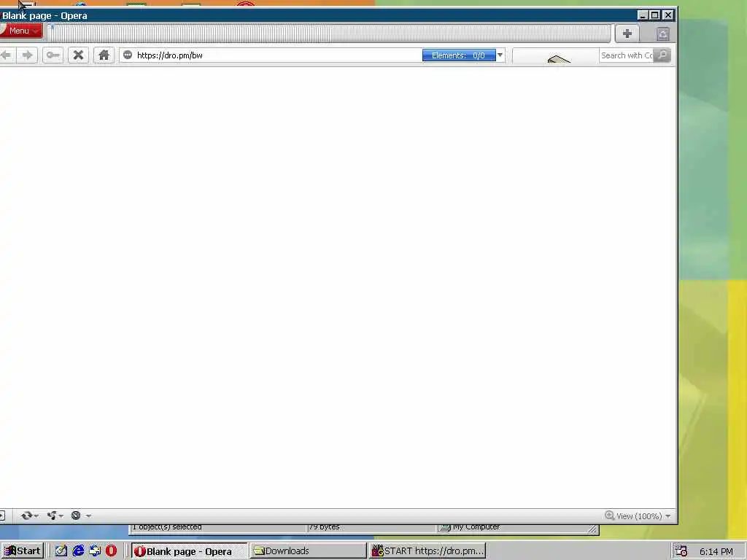Click the zoom magnifier icon in status bar
This screenshot has height=560, width=747.
click(x=609, y=516)
